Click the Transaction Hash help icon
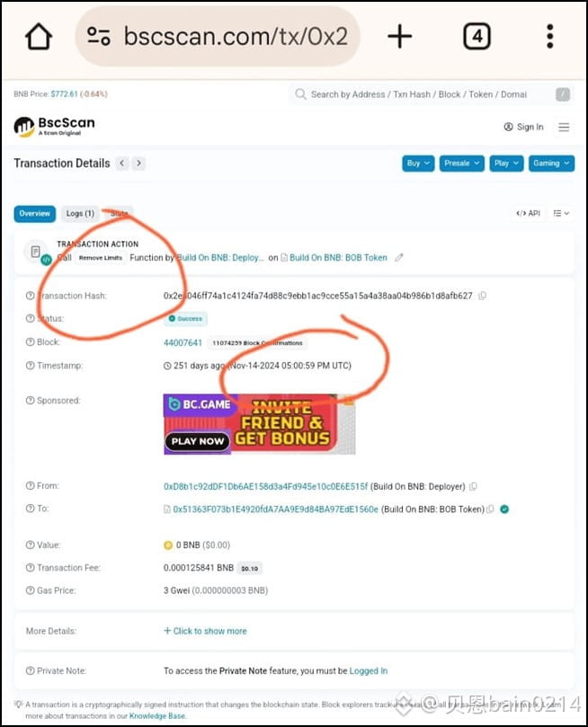 click(x=31, y=296)
